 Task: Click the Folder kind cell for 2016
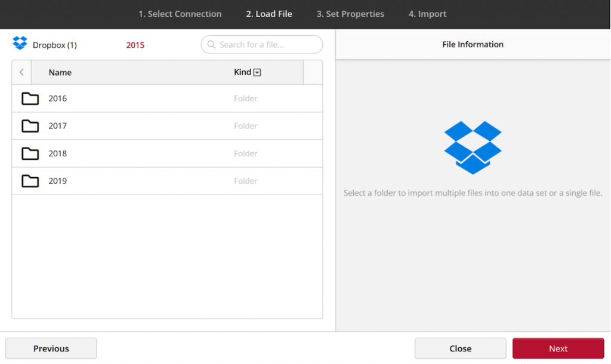pyautogui.click(x=245, y=98)
